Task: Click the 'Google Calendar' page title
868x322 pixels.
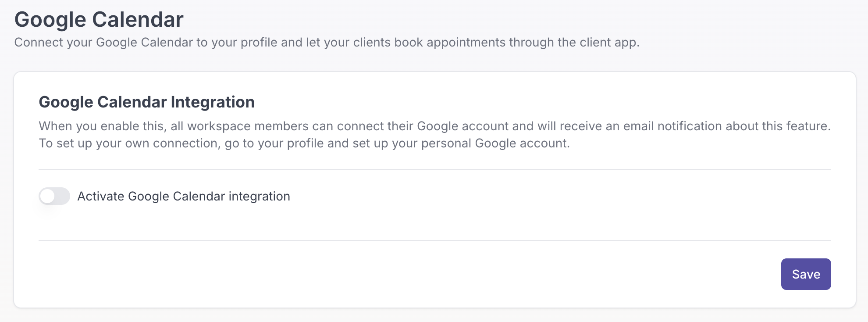Action: click(99, 20)
